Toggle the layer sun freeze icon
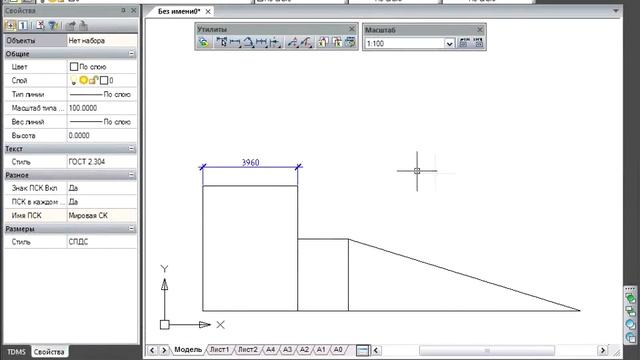640x360 pixels. pyautogui.click(x=84, y=80)
